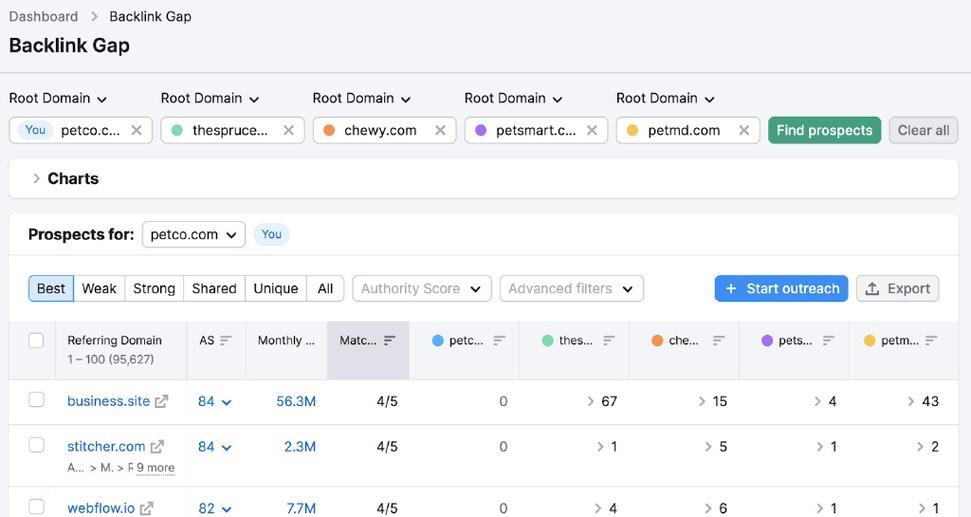Open Root Domain dropdown above thespruce
This screenshot has width=971, height=517.
point(210,98)
